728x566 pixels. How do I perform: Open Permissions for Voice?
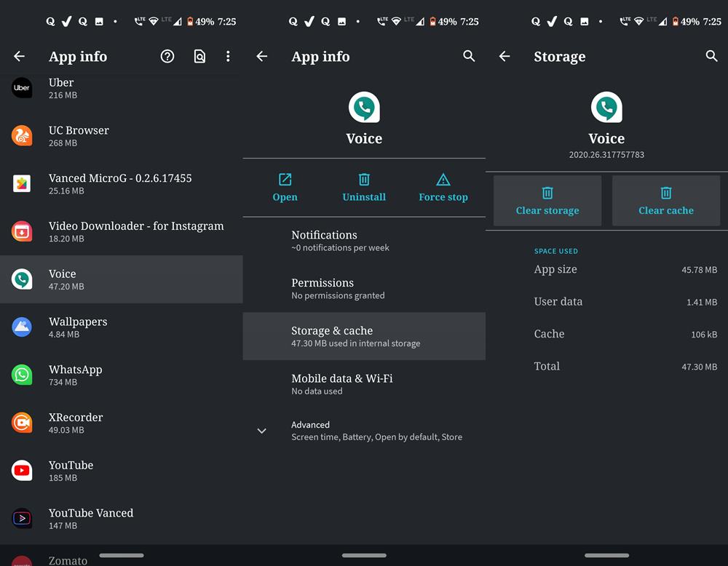click(364, 289)
